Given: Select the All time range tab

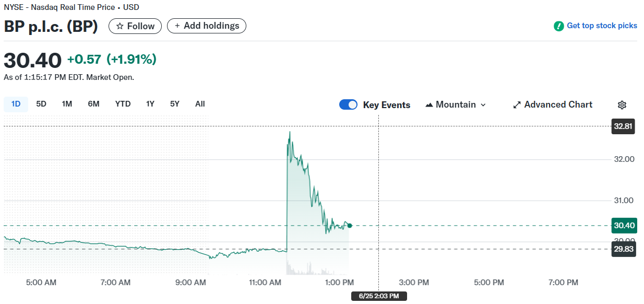Looking at the screenshot, I should click(200, 104).
